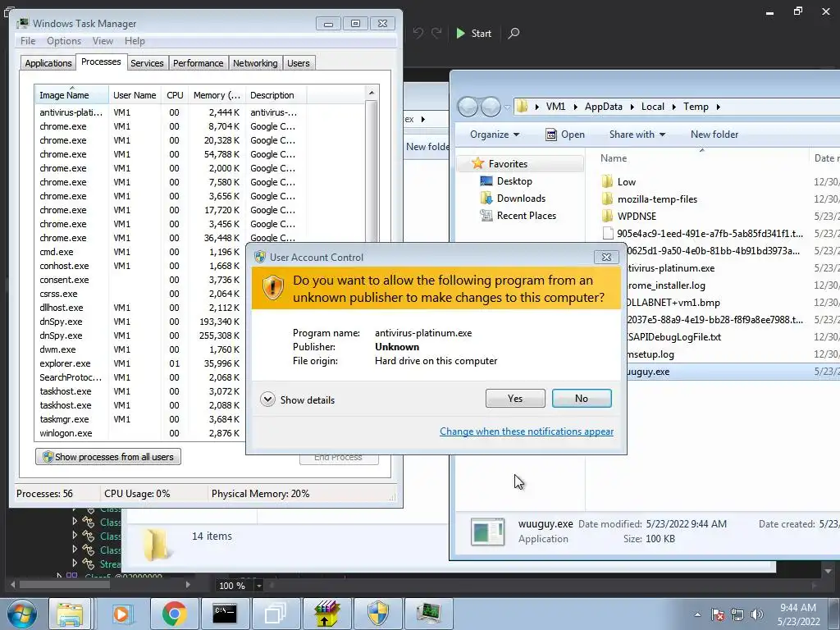This screenshot has width=840, height=630.
Task: Click AppData segment in address bar
Action: (603, 107)
